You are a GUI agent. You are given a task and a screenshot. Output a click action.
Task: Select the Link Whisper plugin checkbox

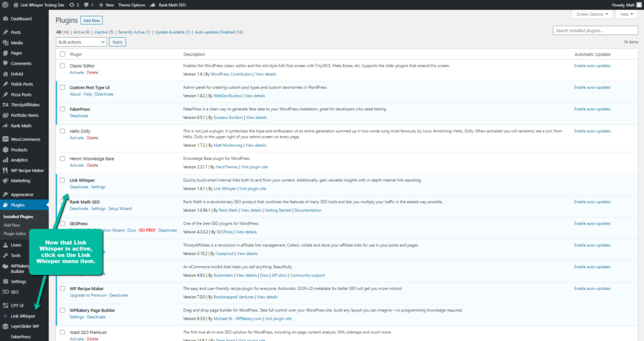(x=62, y=181)
